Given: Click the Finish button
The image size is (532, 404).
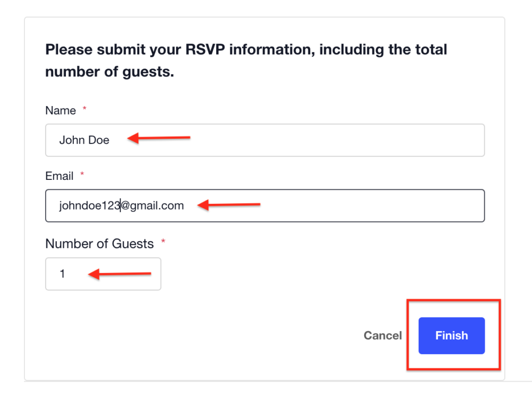Looking at the screenshot, I should tap(451, 336).
